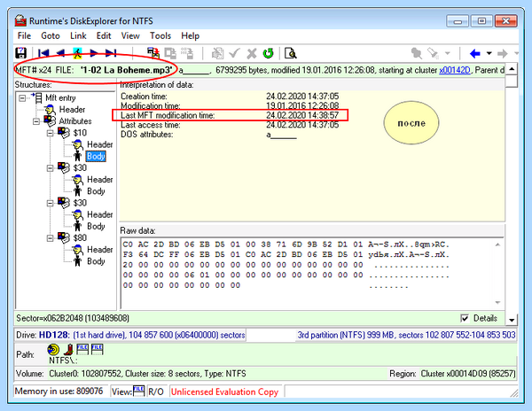Select the highlighted Body under $10
532x411 pixels.
tap(96, 156)
